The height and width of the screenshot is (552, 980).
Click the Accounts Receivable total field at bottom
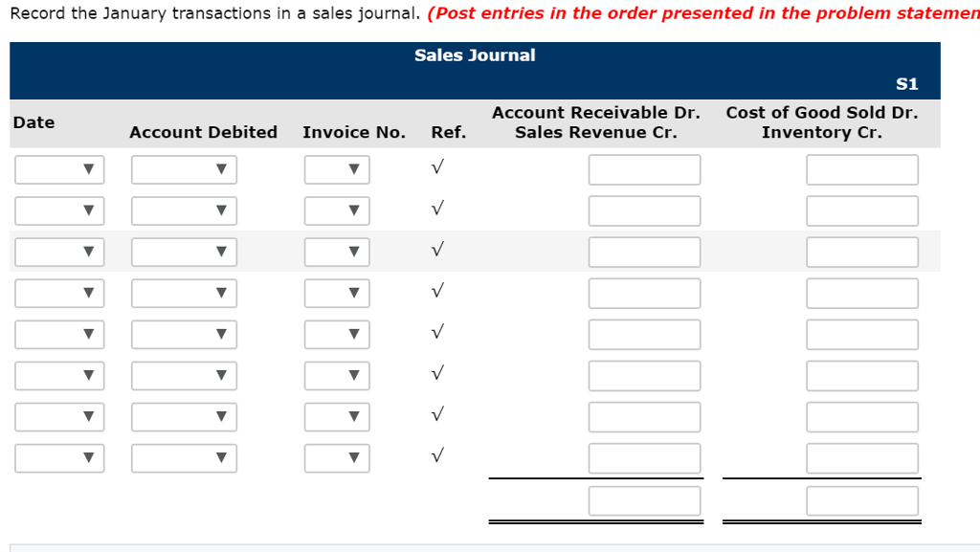pyautogui.click(x=644, y=500)
